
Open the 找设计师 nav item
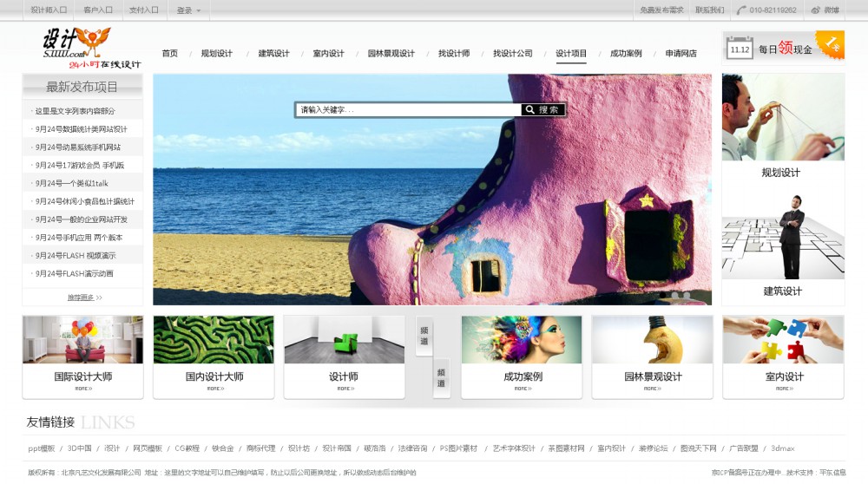coord(454,53)
